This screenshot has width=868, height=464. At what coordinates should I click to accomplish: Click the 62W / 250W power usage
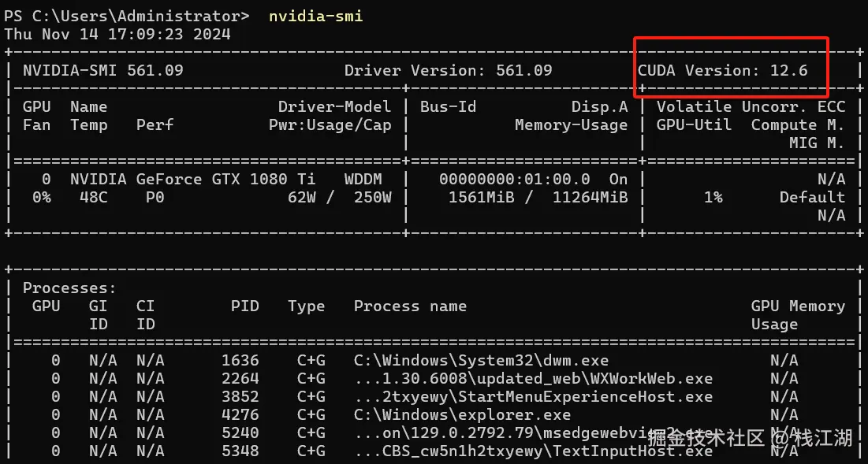point(339,197)
